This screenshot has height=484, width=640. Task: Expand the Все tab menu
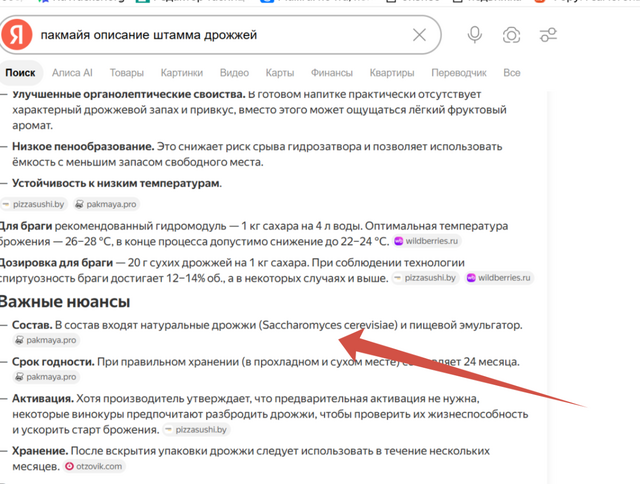(511, 73)
